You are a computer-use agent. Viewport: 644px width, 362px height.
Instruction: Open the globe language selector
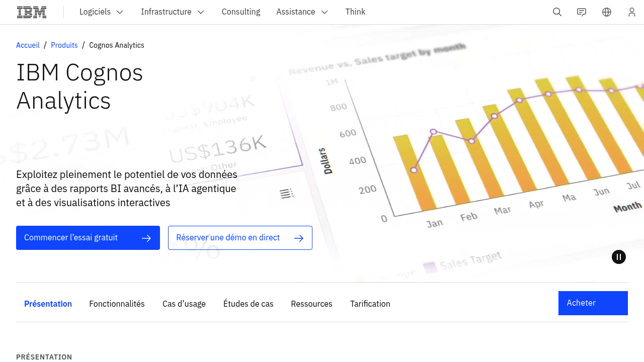coord(607,12)
